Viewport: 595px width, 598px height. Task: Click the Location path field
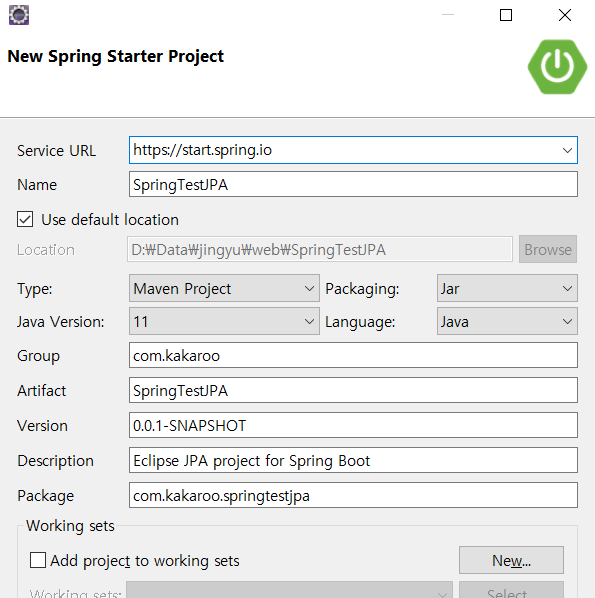[x=320, y=249]
